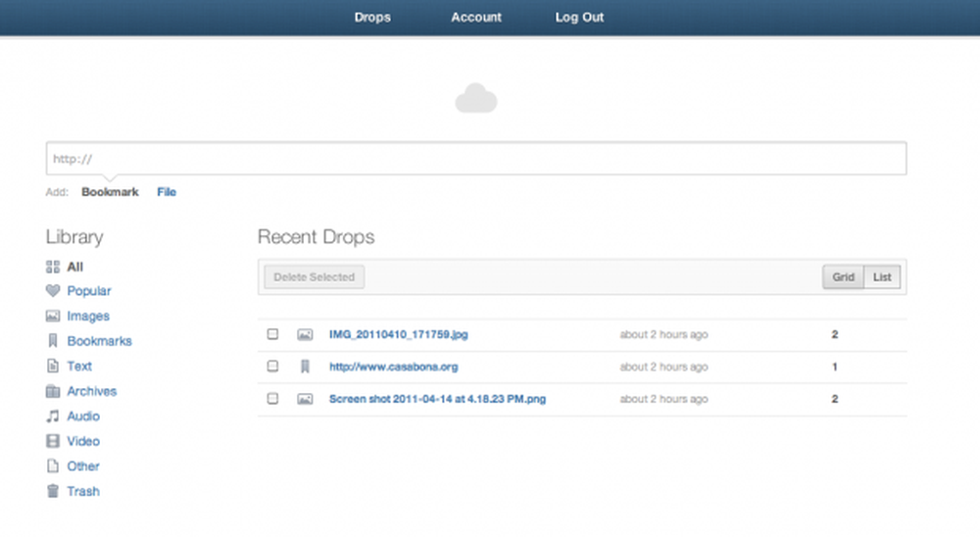Click 'about 2 hours ago' on Screen shot row
Image resolution: width=980 pixels, height=537 pixels.
(x=663, y=399)
